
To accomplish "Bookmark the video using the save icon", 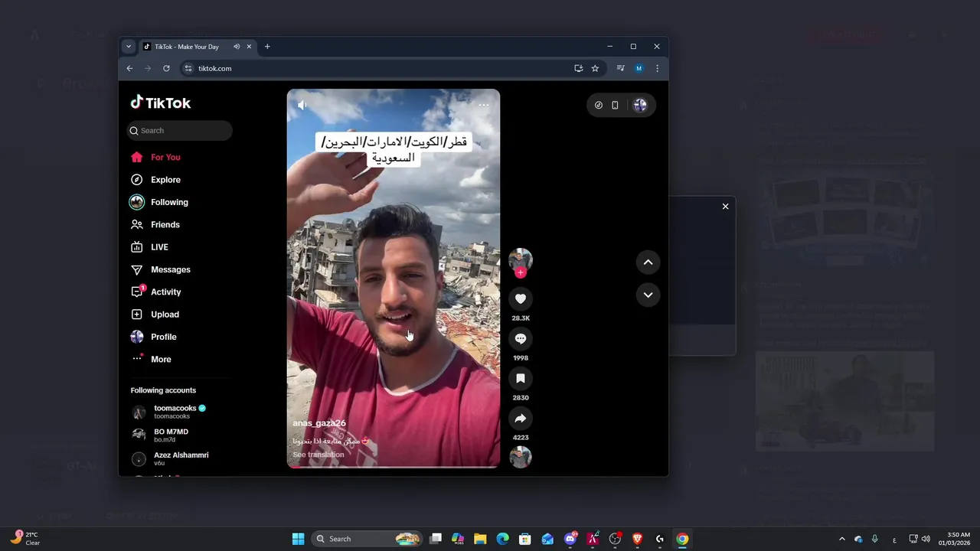I will click(521, 378).
